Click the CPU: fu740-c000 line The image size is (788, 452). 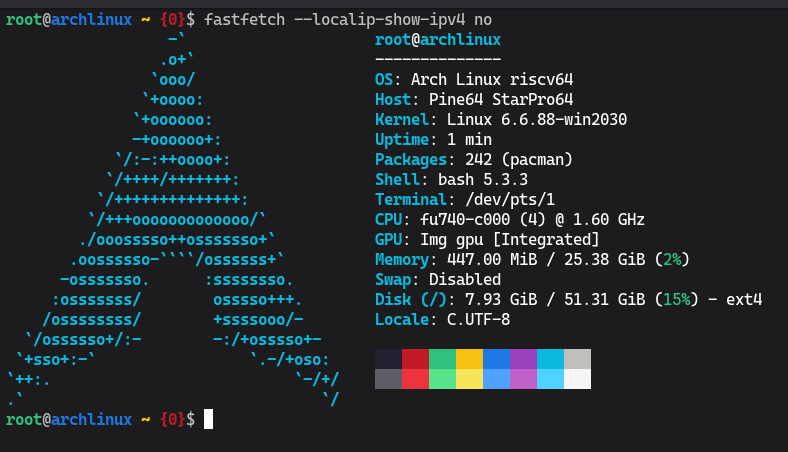pyautogui.click(x=510, y=220)
